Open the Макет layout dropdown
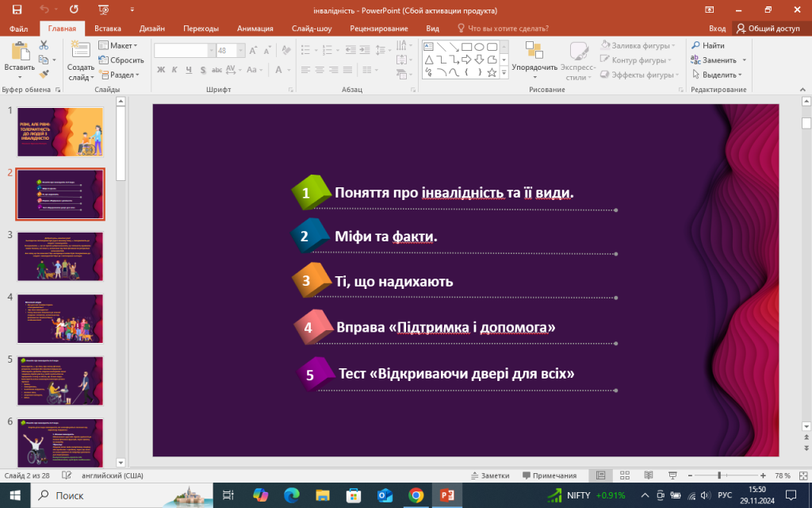The height and width of the screenshot is (508, 812). [x=118, y=46]
